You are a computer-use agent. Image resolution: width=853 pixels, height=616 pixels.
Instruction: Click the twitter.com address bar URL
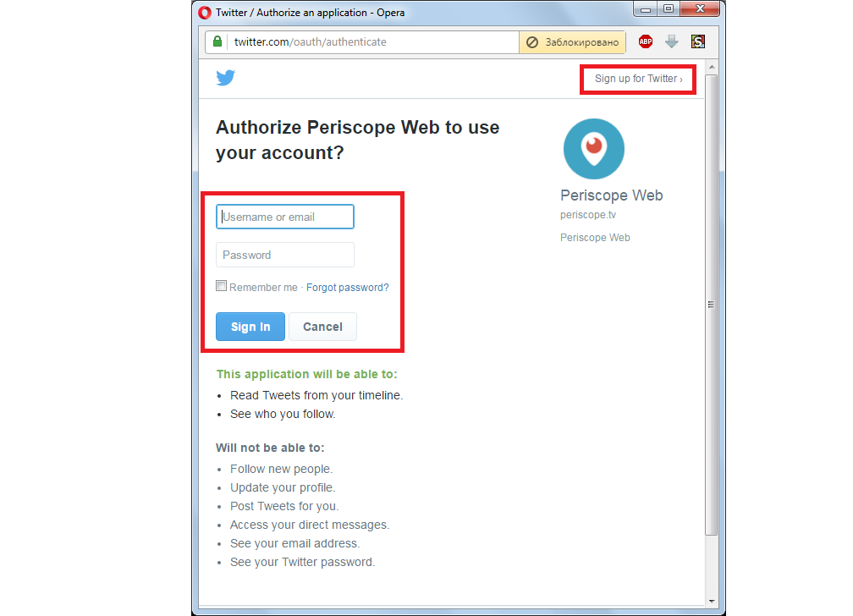pyautogui.click(x=310, y=42)
